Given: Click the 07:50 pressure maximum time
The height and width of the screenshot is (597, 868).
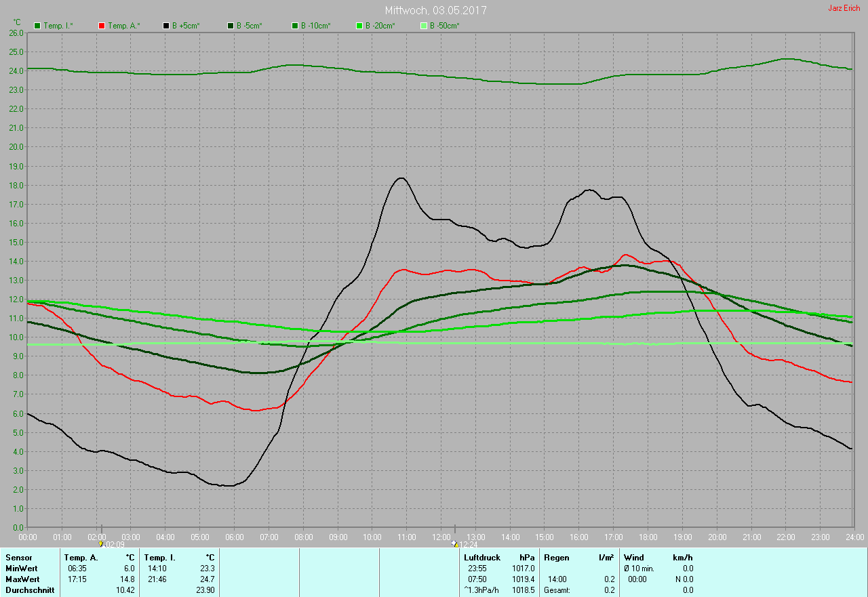Looking at the screenshot, I should pos(477,579).
